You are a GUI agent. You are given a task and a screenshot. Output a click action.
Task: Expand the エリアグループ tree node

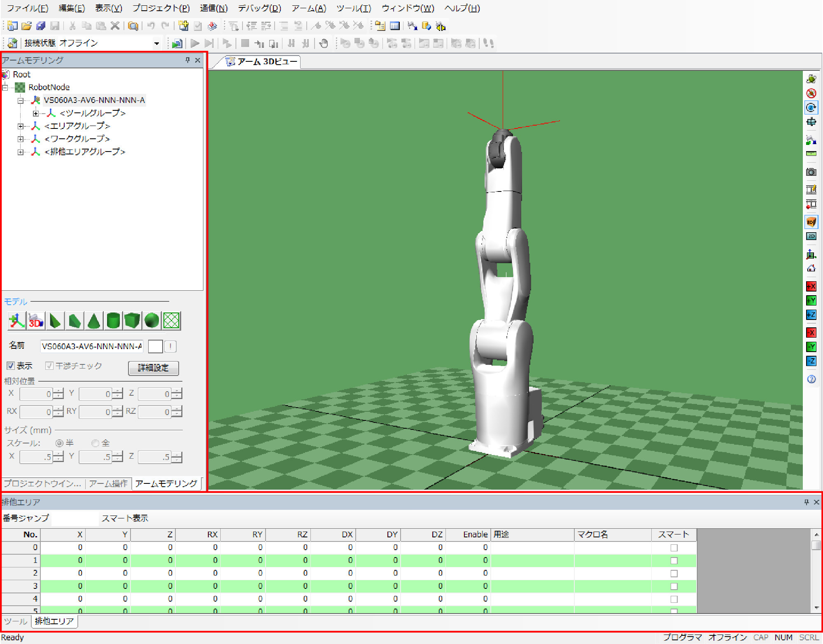[20, 126]
